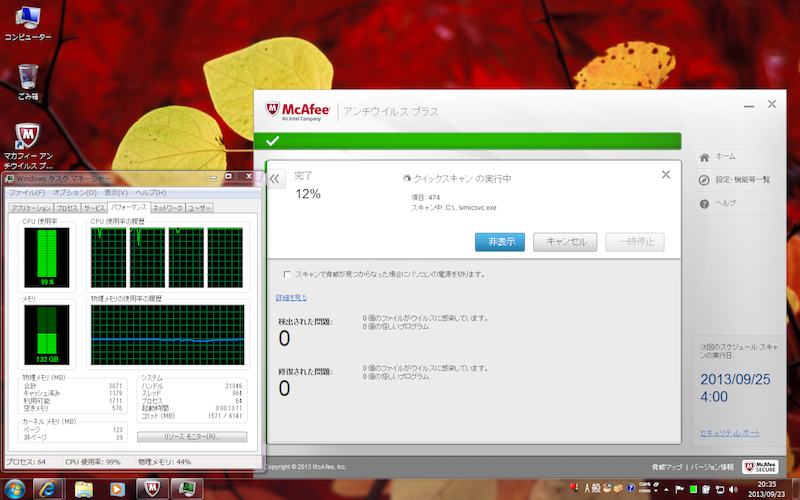The image size is (800, 500).
Task: Open language bar options small arrow
Action: (x=656, y=491)
